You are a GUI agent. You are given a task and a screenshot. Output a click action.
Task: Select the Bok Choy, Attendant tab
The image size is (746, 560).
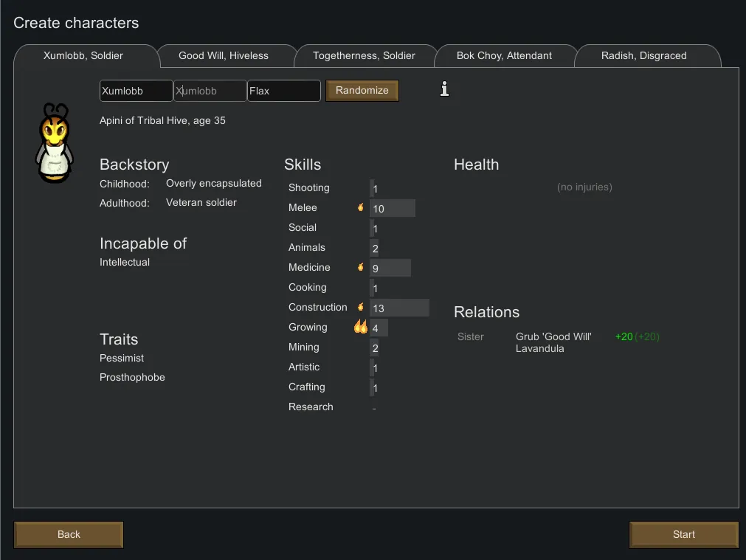tap(504, 56)
